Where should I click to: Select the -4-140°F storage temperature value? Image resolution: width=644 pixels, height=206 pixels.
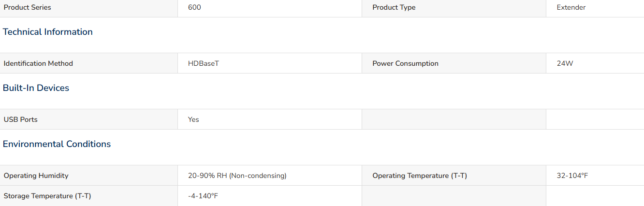pos(203,196)
